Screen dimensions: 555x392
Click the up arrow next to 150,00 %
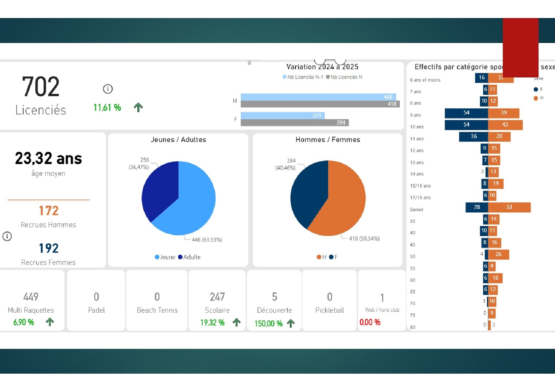click(291, 323)
